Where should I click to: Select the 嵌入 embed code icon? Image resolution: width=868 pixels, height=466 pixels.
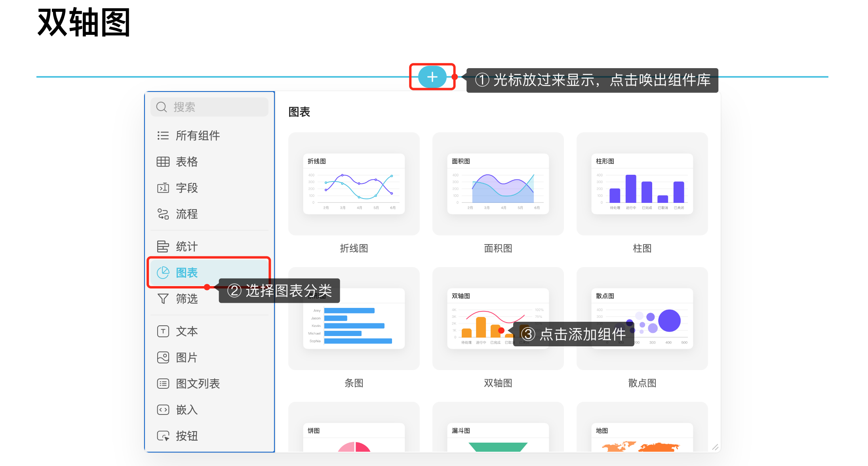pos(163,410)
